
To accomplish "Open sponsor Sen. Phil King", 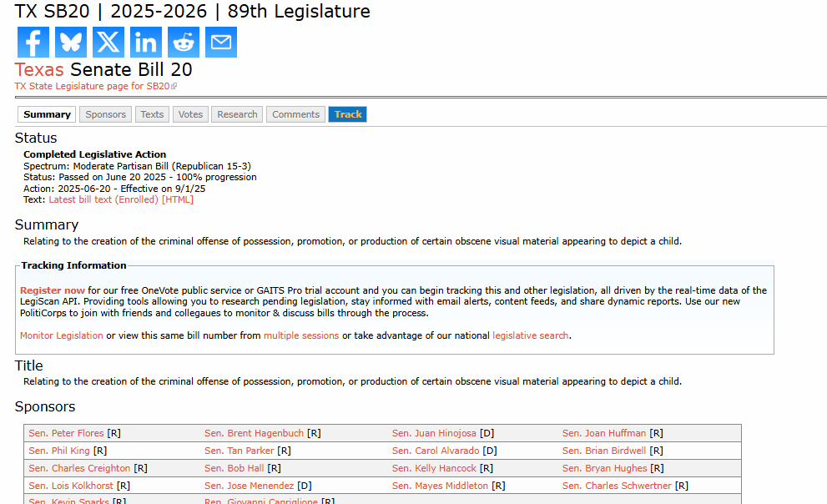I will pyautogui.click(x=59, y=451).
